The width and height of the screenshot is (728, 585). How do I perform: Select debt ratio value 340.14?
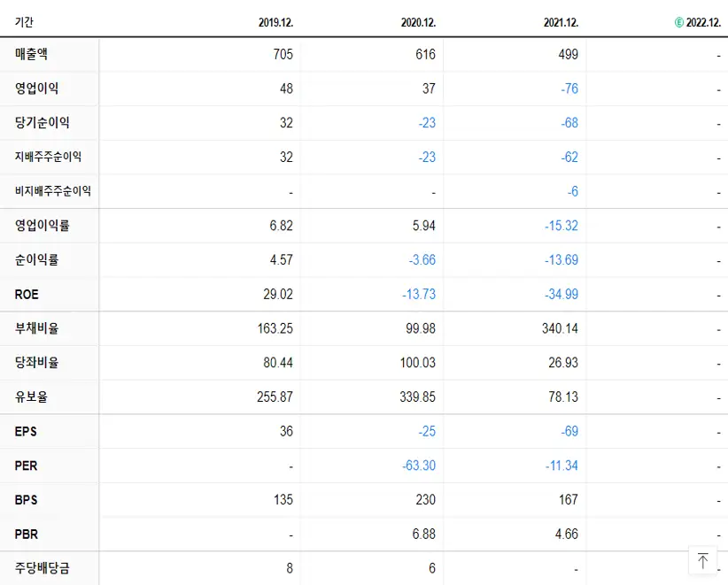560,328
